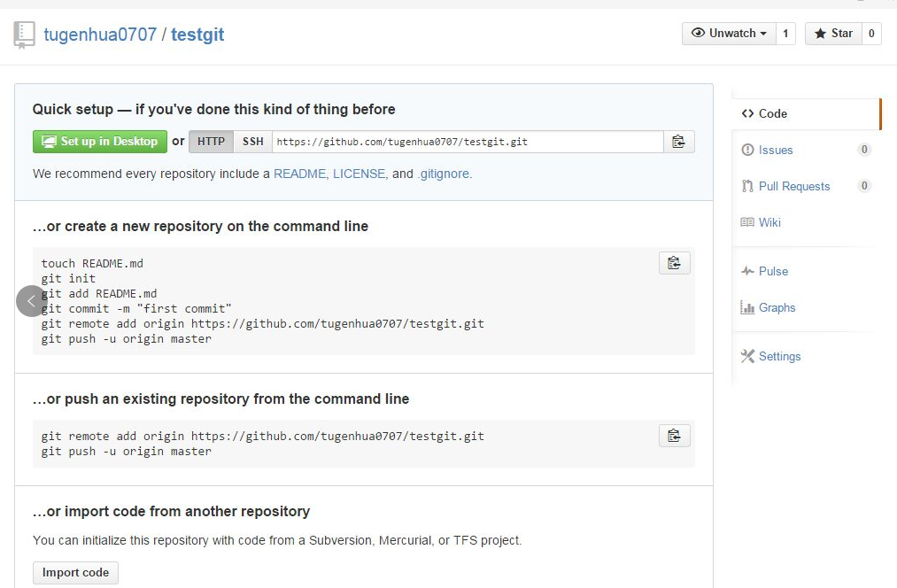Viewport: 897px width, 588px height.
Task: Click the repository book icon
Action: [x=24, y=35]
